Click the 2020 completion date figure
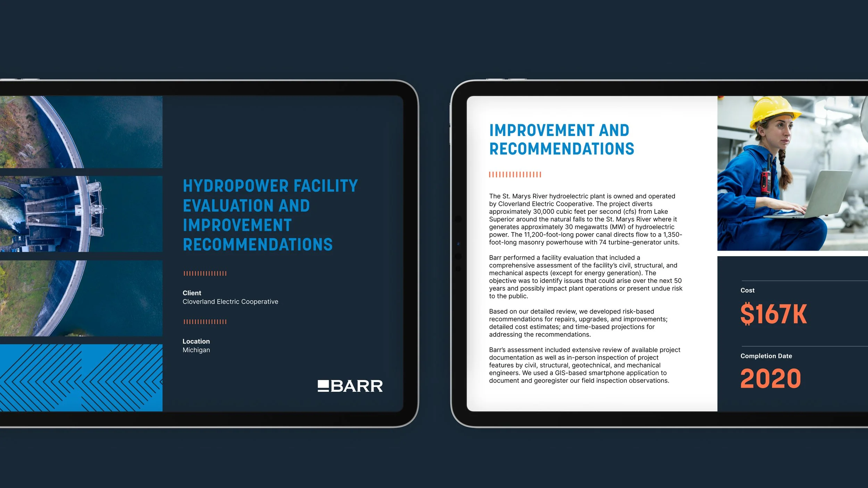The width and height of the screenshot is (868, 488). click(x=770, y=379)
